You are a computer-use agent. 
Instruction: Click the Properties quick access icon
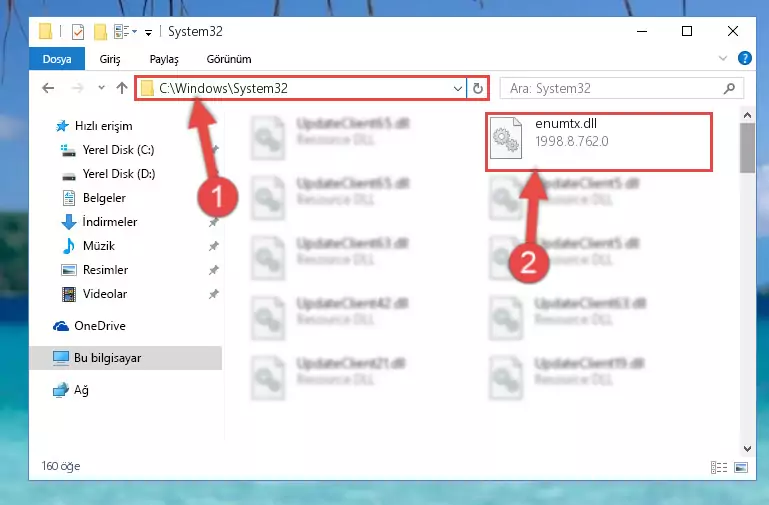77,32
